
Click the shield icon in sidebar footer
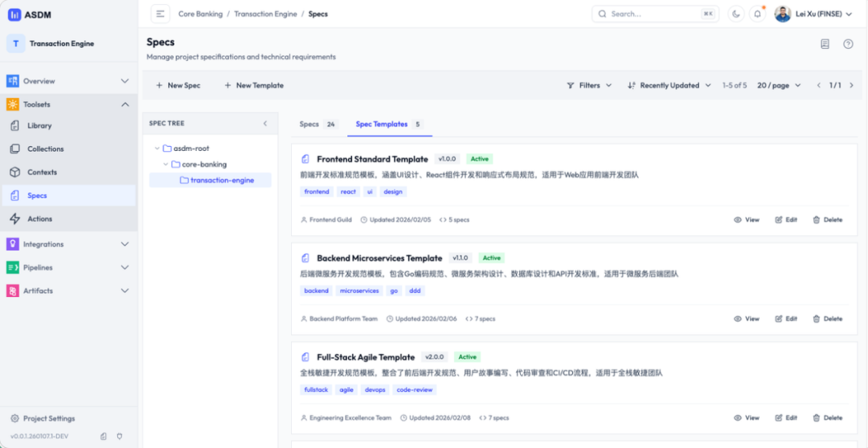[x=120, y=437]
